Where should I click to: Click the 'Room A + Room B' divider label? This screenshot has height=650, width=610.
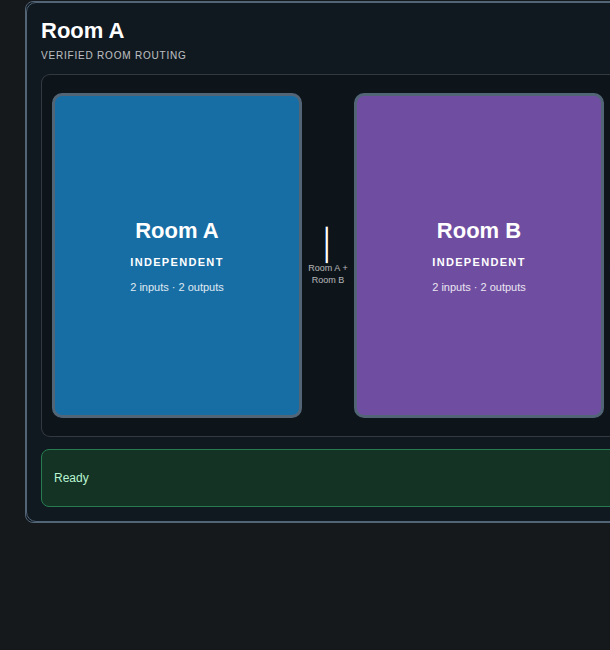[x=328, y=274]
